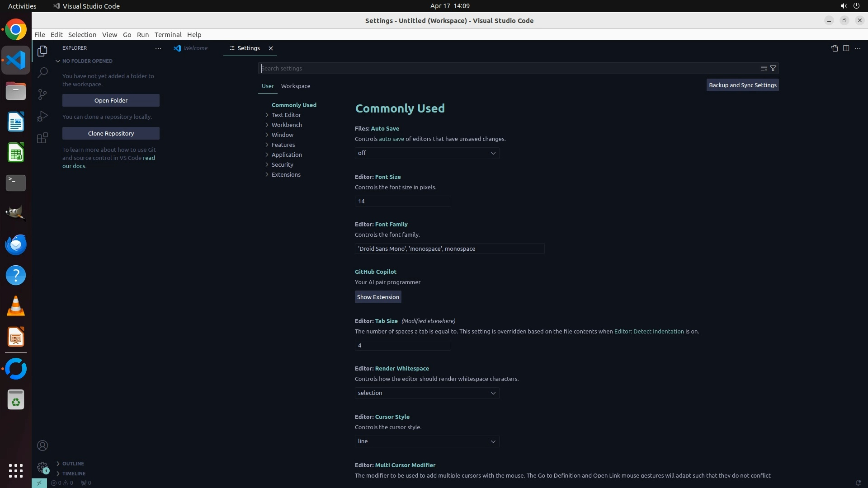
Task: Click the clear settings search input icon
Action: [x=764, y=68]
